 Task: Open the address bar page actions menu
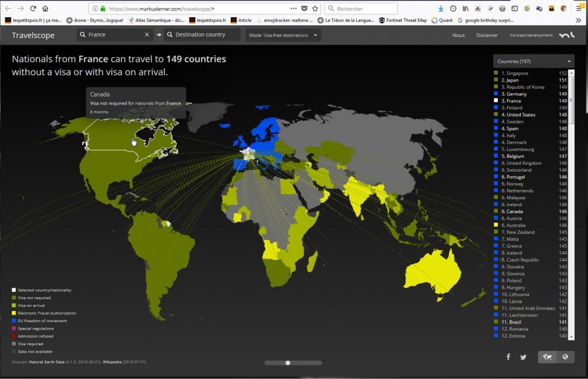(x=294, y=9)
